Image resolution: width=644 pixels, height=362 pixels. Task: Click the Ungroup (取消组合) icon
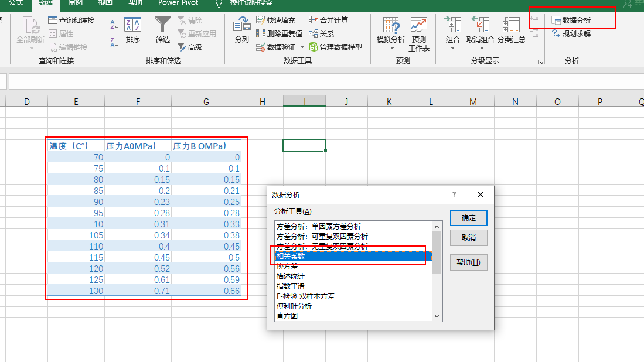(480, 25)
